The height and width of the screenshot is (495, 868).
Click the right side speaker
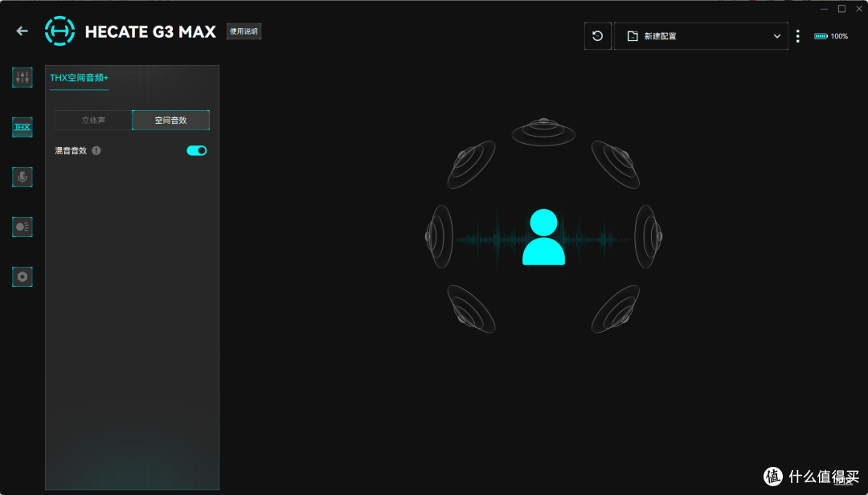point(649,236)
